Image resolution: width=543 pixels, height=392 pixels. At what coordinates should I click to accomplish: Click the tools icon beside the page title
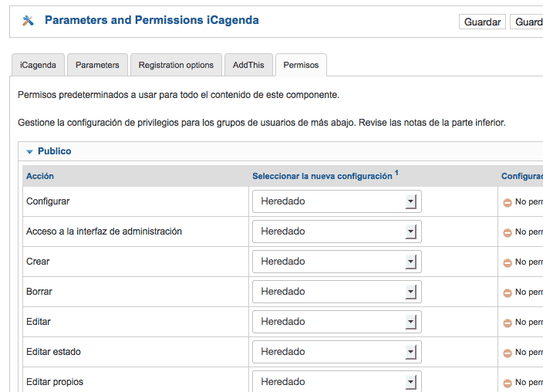coord(28,21)
